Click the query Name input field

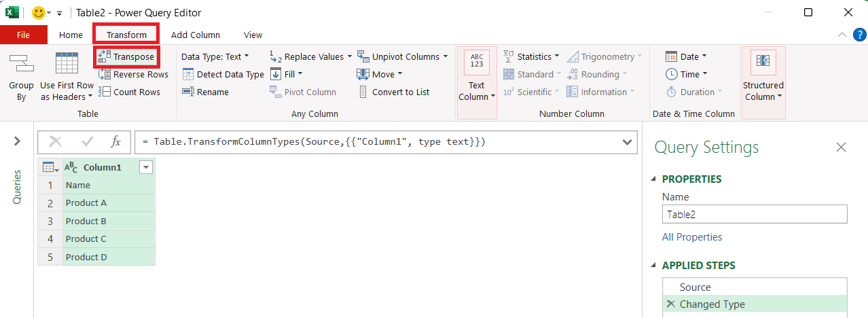click(x=755, y=214)
